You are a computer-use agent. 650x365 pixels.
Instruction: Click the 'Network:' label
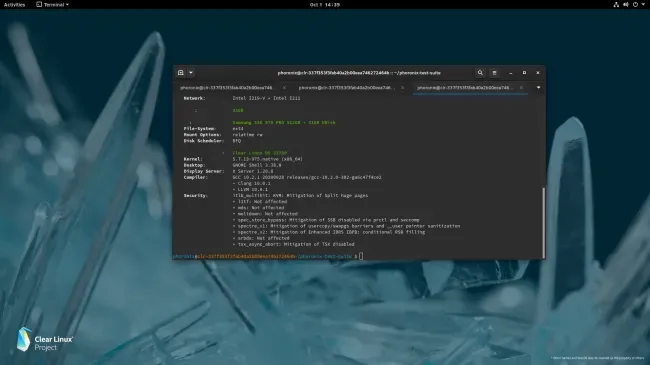194,98
